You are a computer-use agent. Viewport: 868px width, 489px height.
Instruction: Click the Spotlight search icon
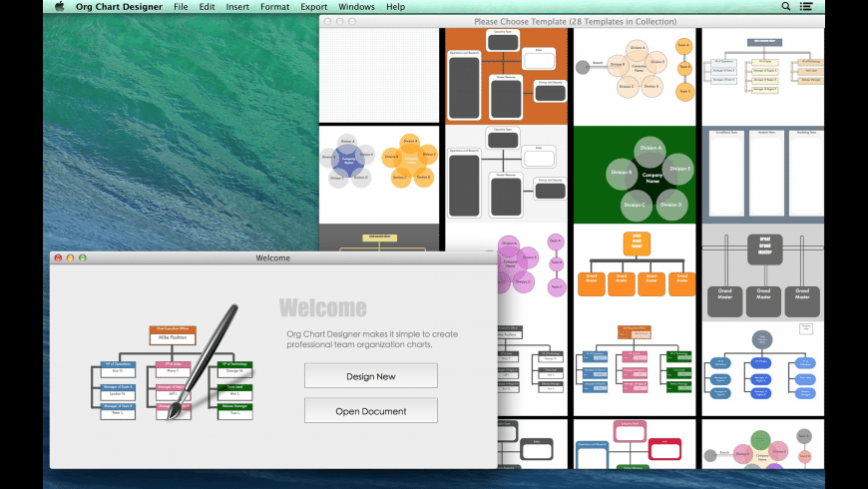pos(786,7)
